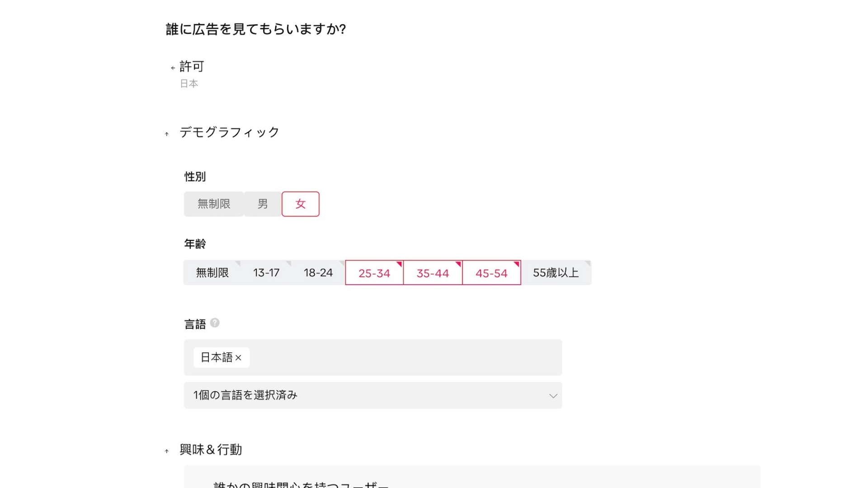
Task: Expand the 1個の言語を選択済み dropdown
Action: pyautogui.click(x=373, y=395)
